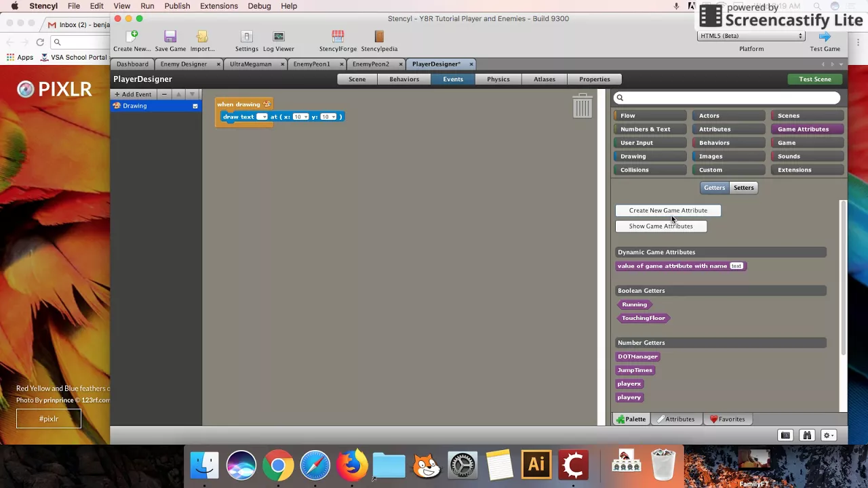Screen dimensions: 868x488
Task: Switch to the Behaviors page
Action: point(404,79)
